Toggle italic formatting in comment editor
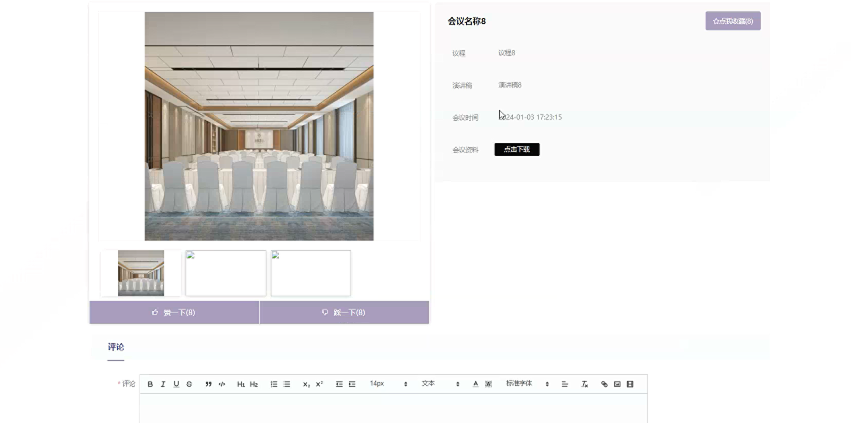The height and width of the screenshot is (423, 868). pyautogui.click(x=163, y=384)
